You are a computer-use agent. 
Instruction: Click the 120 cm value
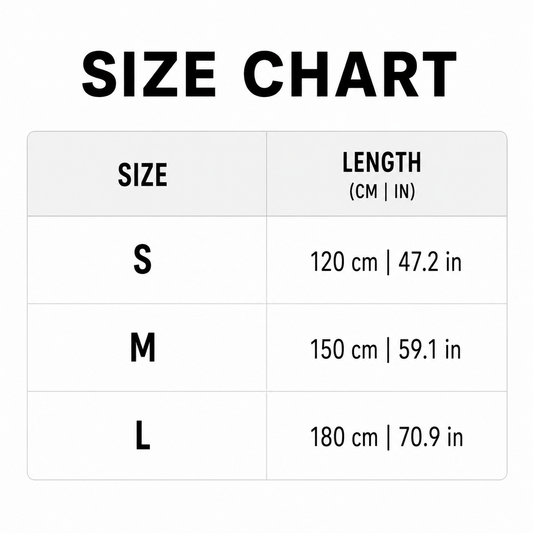tap(344, 262)
